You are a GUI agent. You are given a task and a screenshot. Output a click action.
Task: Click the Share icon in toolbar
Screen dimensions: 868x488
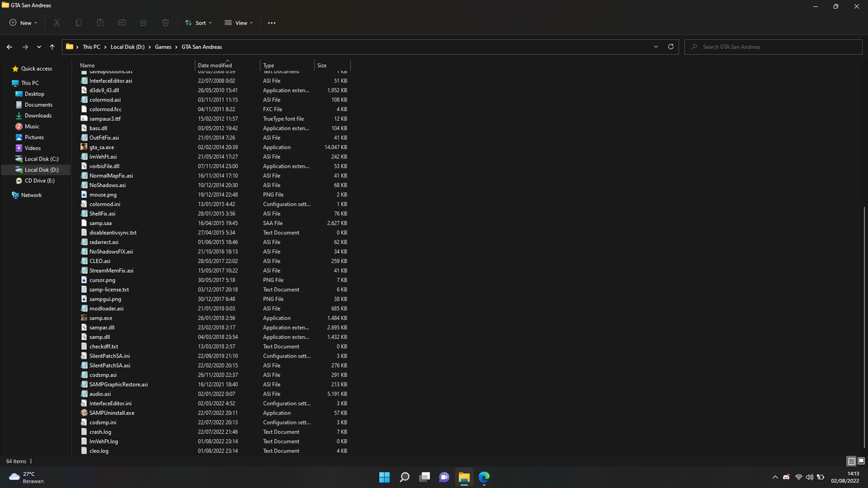pos(144,23)
